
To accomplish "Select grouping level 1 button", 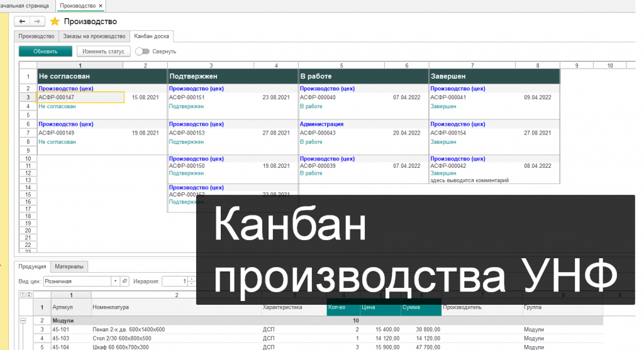I will click(x=23, y=295).
